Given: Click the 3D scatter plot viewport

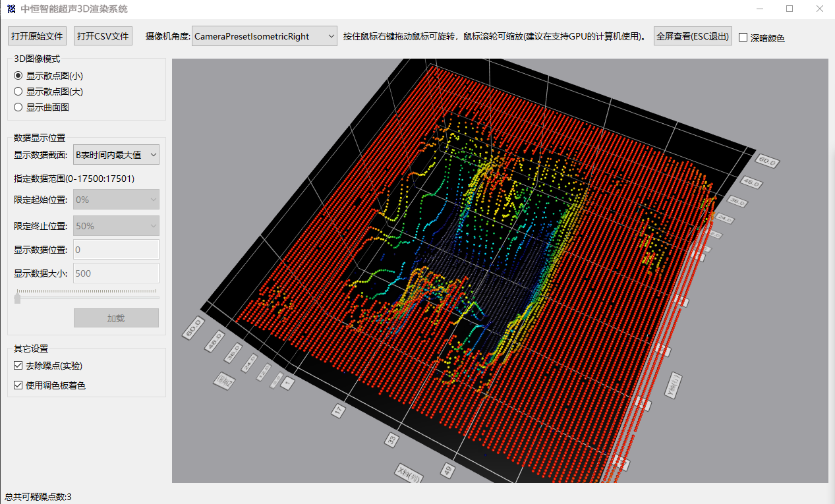Looking at the screenshot, I should pyautogui.click(x=500, y=271).
